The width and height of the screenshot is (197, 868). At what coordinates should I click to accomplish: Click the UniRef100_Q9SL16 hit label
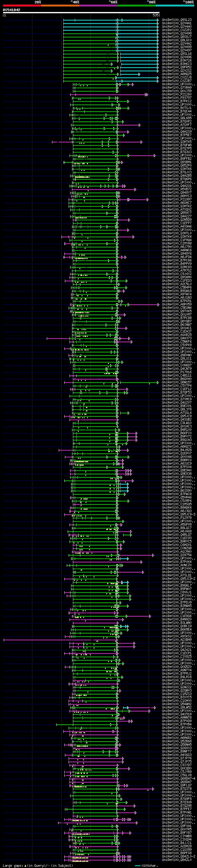pyautogui.click(x=177, y=54)
